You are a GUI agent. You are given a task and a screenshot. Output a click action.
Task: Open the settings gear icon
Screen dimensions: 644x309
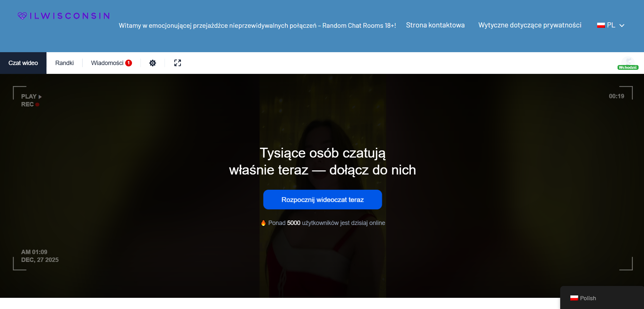pyautogui.click(x=153, y=63)
